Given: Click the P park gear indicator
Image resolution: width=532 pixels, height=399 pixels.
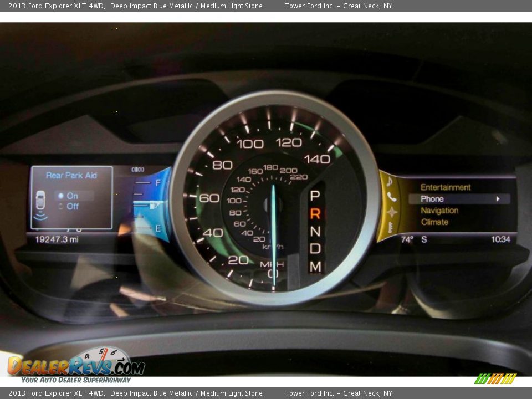Looking at the screenshot, I should pyautogui.click(x=315, y=196).
